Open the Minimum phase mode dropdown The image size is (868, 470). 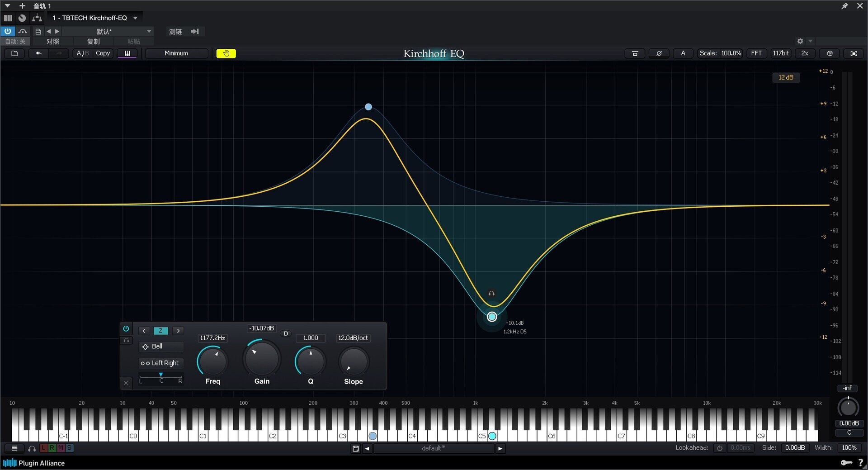pyautogui.click(x=176, y=53)
